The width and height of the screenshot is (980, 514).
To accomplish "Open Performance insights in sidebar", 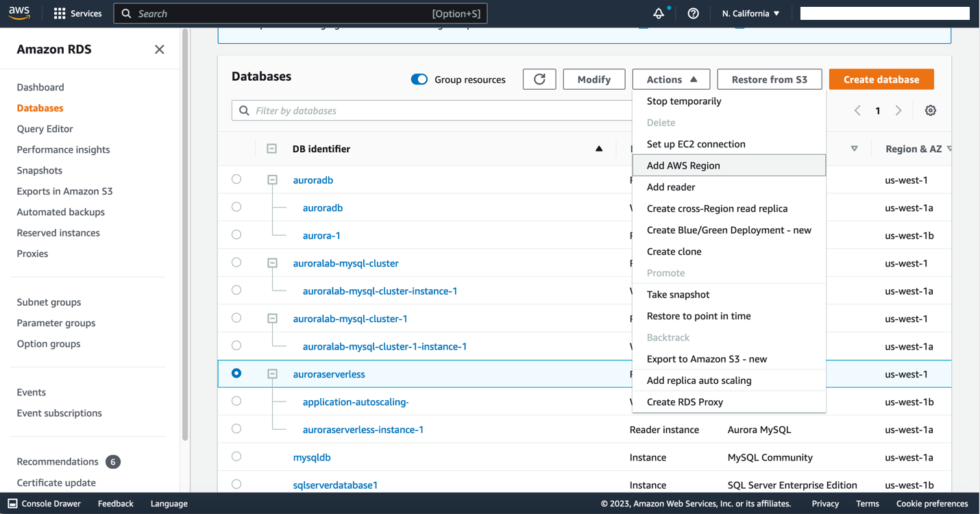I will click(x=63, y=149).
